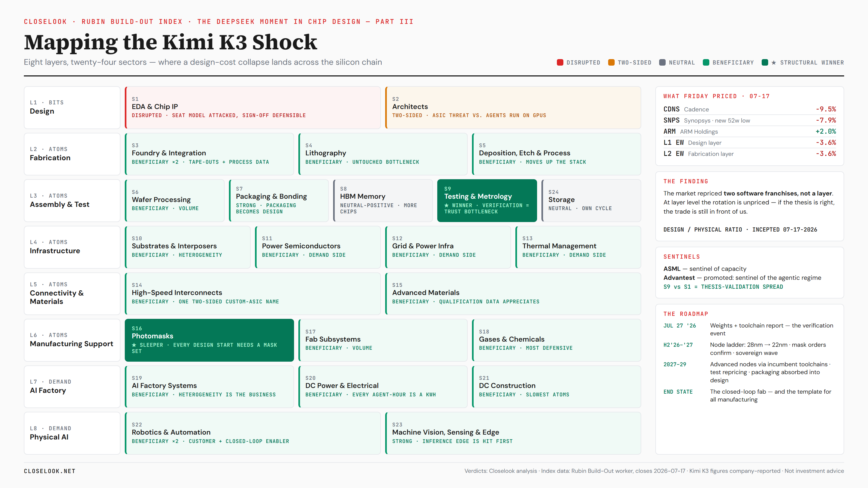Click the S6 Wafer Processing card
Screen dimensions: 868x488
coord(174,201)
